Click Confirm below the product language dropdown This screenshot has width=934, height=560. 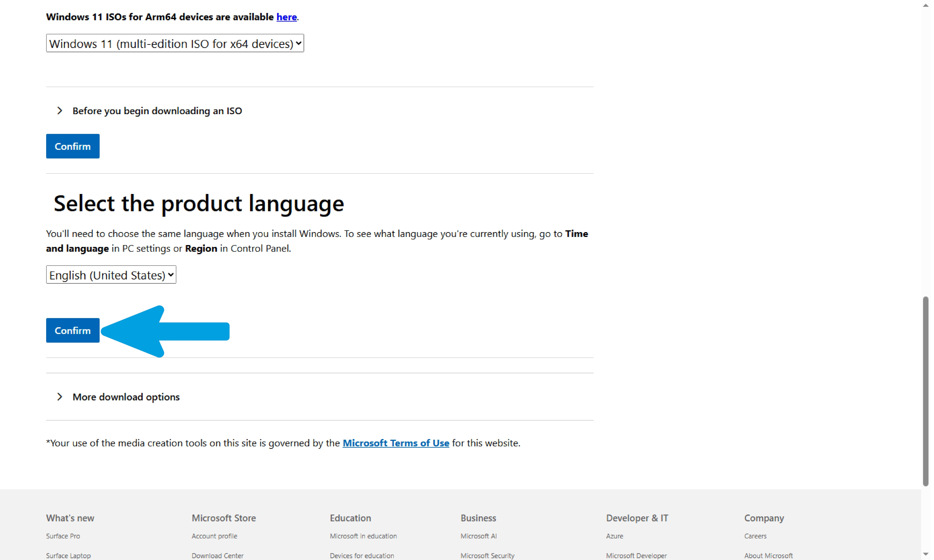(x=73, y=330)
